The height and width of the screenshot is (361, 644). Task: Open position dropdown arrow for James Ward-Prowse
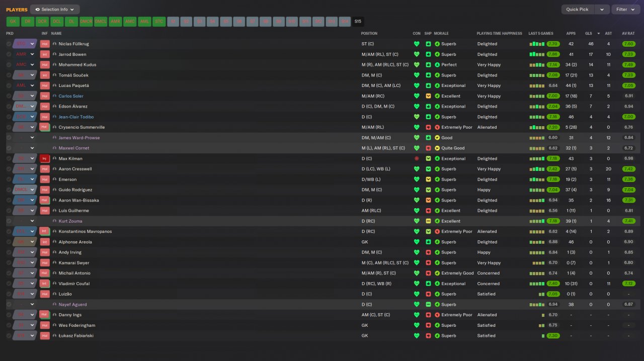(32, 138)
